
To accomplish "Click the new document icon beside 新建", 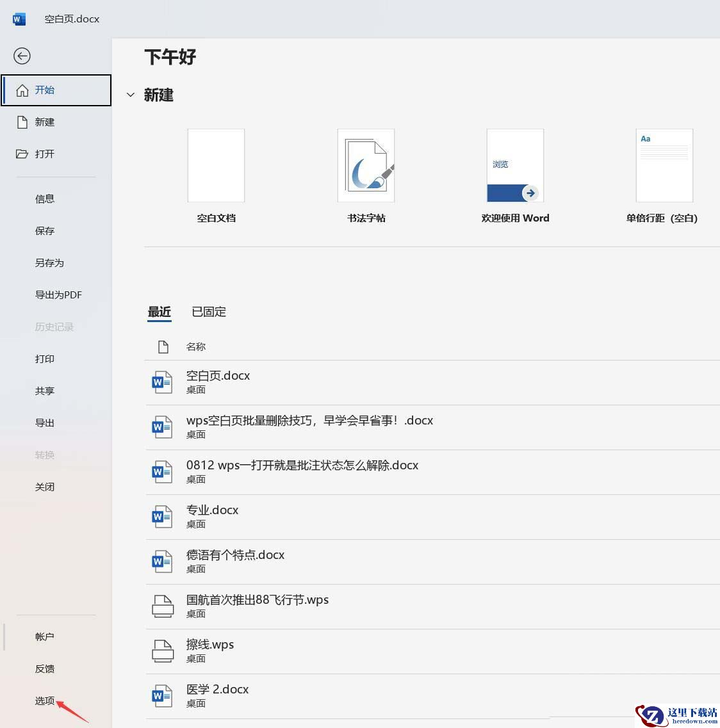I will click(22, 122).
